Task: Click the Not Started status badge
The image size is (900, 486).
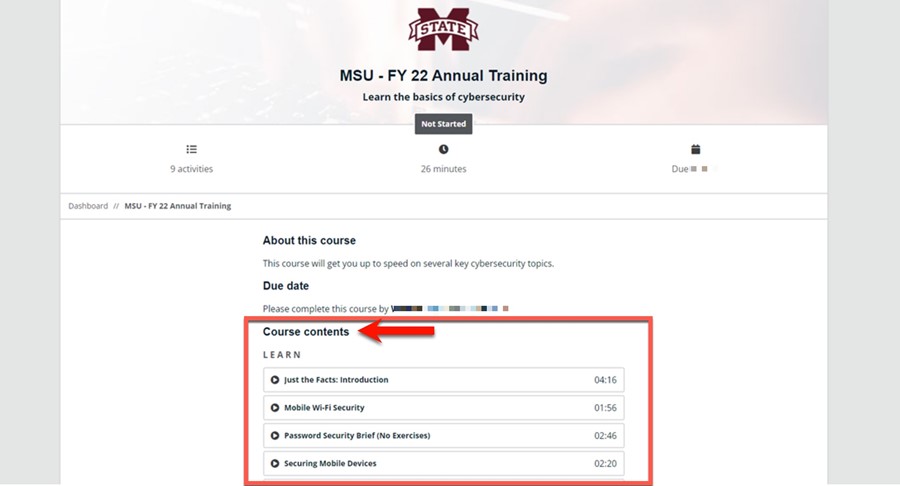Action: (x=444, y=124)
